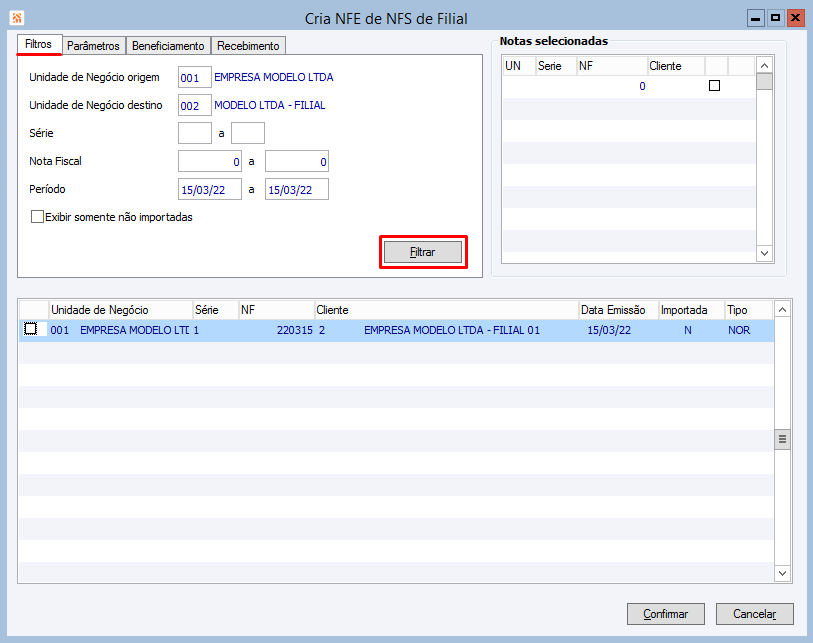Click the Cancelar button
The height and width of the screenshot is (643, 813).
point(754,614)
